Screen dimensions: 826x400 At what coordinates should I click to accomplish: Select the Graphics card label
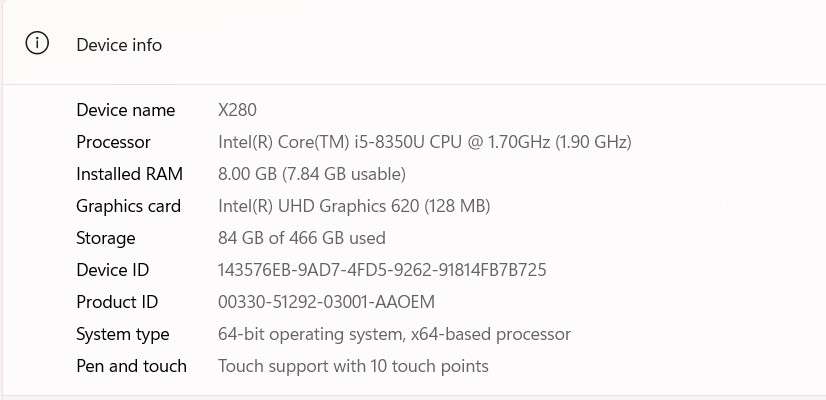point(129,207)
